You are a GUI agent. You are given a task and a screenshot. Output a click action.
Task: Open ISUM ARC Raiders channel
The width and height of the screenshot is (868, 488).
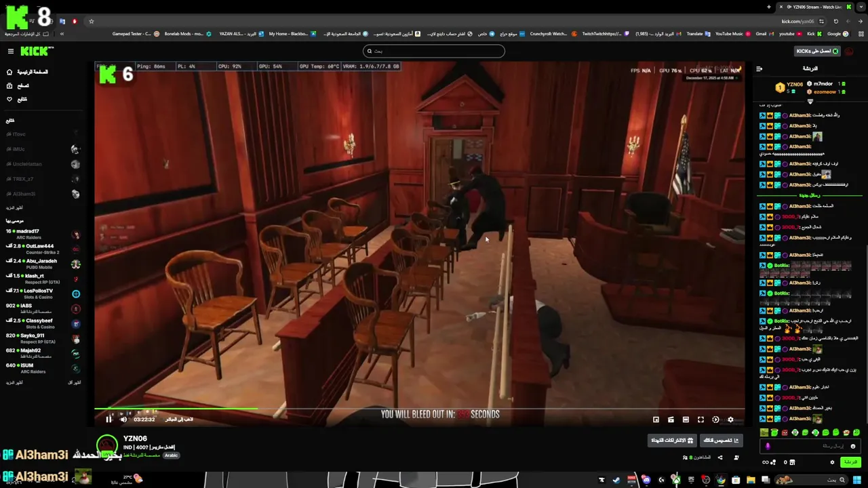pos(43,369)
